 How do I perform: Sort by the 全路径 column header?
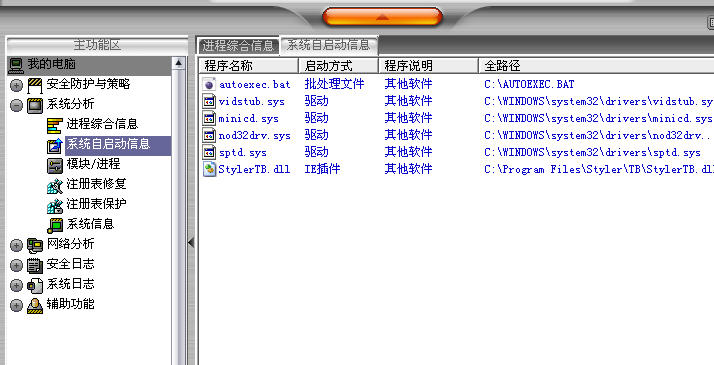[x=596, y=66]
